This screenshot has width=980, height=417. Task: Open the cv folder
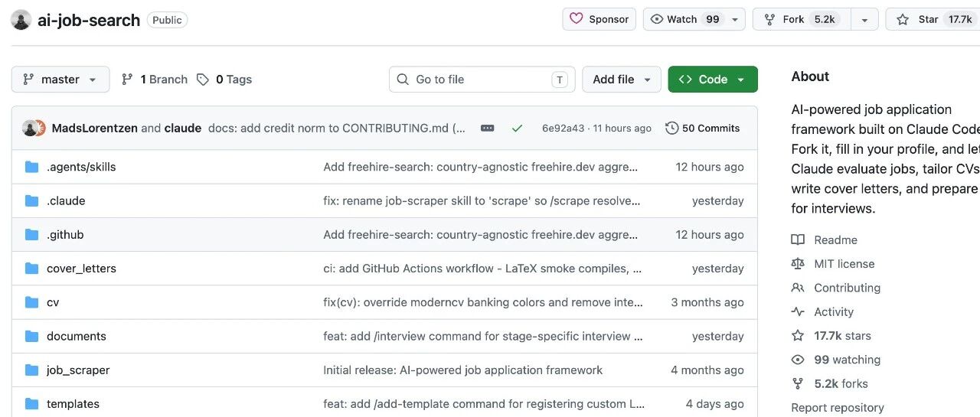[x=53, y=302]
